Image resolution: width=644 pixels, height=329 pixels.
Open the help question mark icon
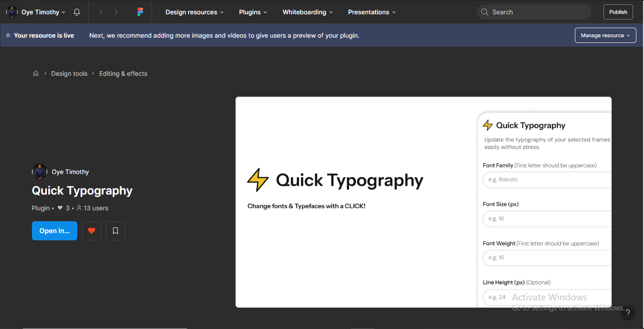(x=628, y=313)
